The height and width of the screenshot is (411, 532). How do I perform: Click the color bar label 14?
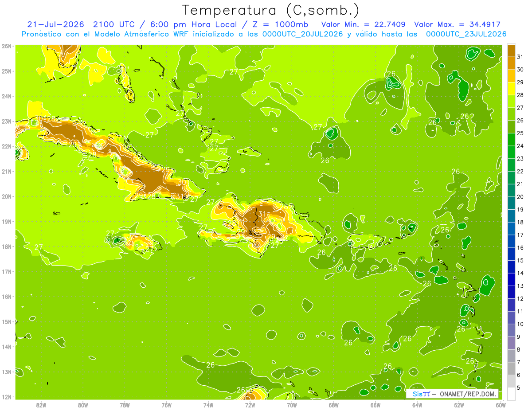click(520, 273)
